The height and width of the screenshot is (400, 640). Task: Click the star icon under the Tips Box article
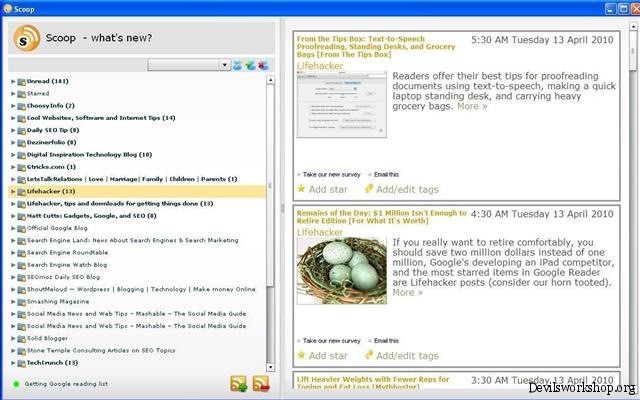pos(301,189)
